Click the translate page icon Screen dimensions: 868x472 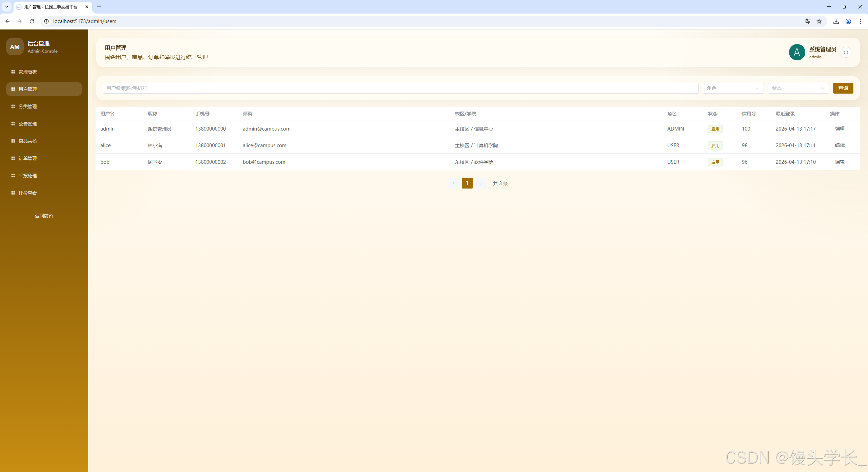point(808,21)
